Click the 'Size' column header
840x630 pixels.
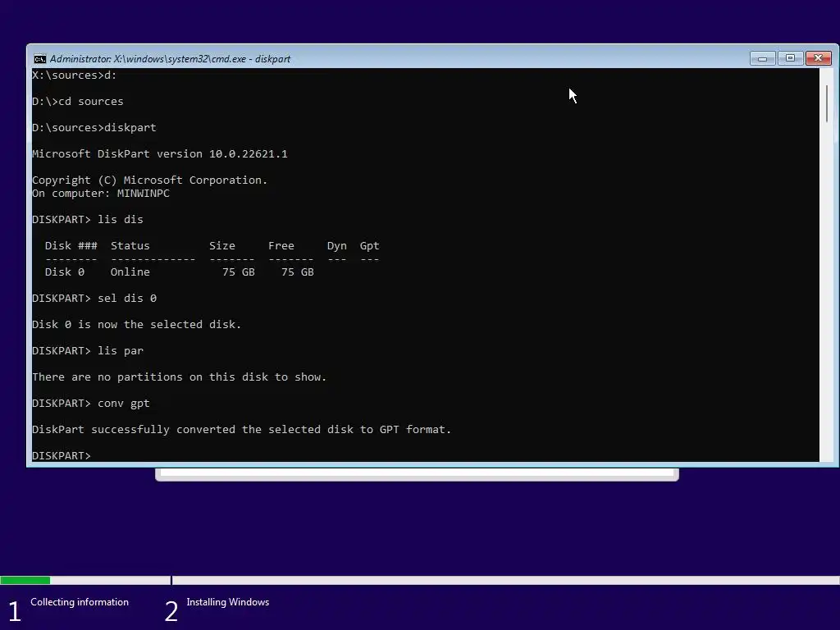222,246
